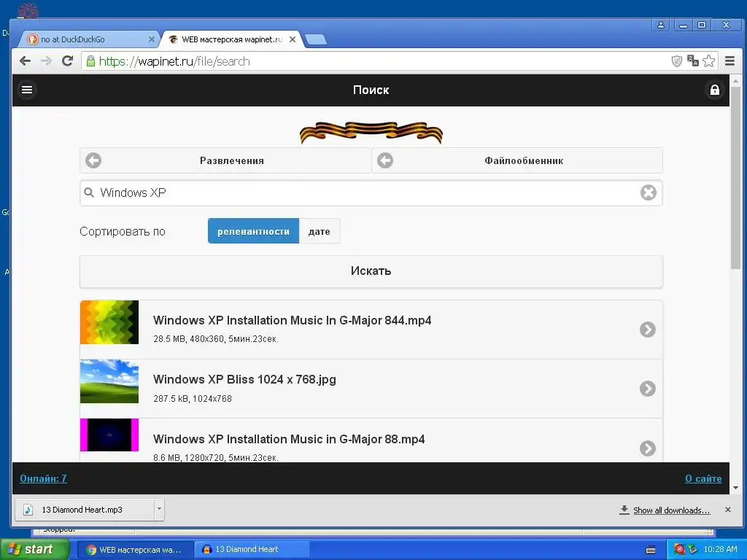Select WEB мастерская wapinet.ru tab
747x560 pixels.
(231, 39)
